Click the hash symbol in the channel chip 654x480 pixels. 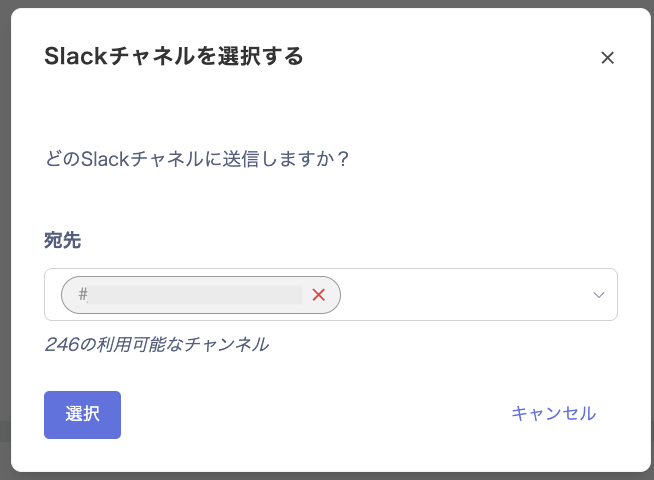83,294
